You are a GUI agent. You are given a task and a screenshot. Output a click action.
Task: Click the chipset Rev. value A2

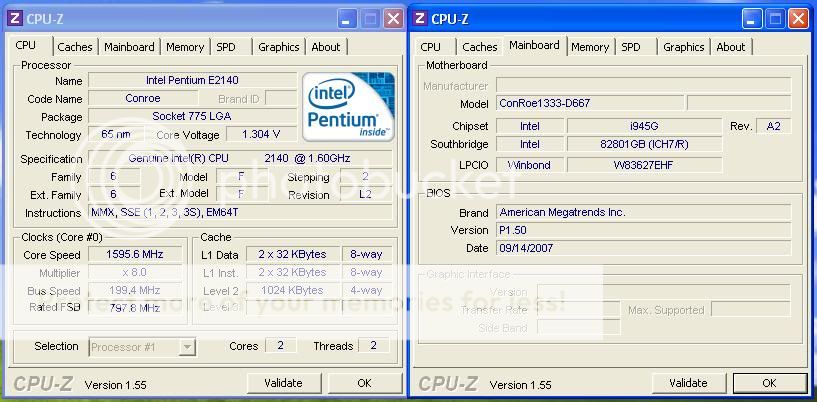(774, 126)
